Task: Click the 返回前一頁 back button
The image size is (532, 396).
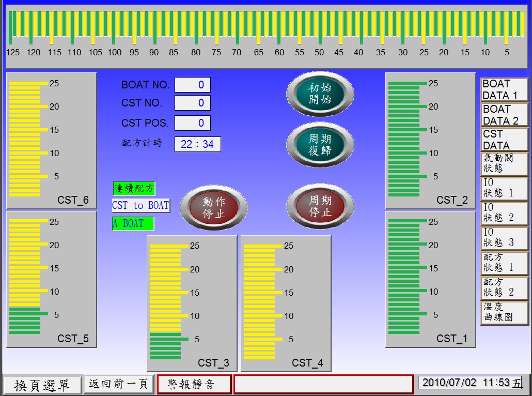Action: tap(119, 384)
